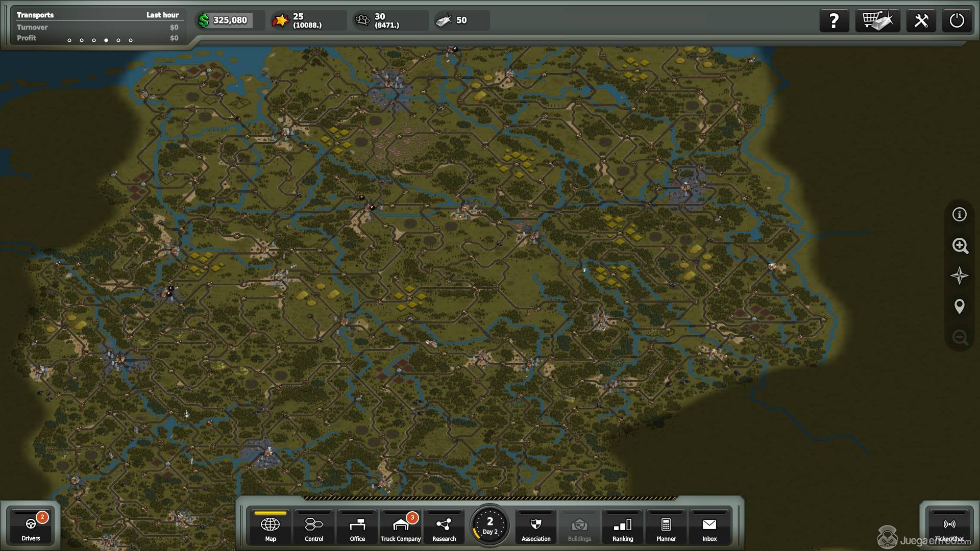
Task: Select the fourth transports page dot
Action: point(106,40)
